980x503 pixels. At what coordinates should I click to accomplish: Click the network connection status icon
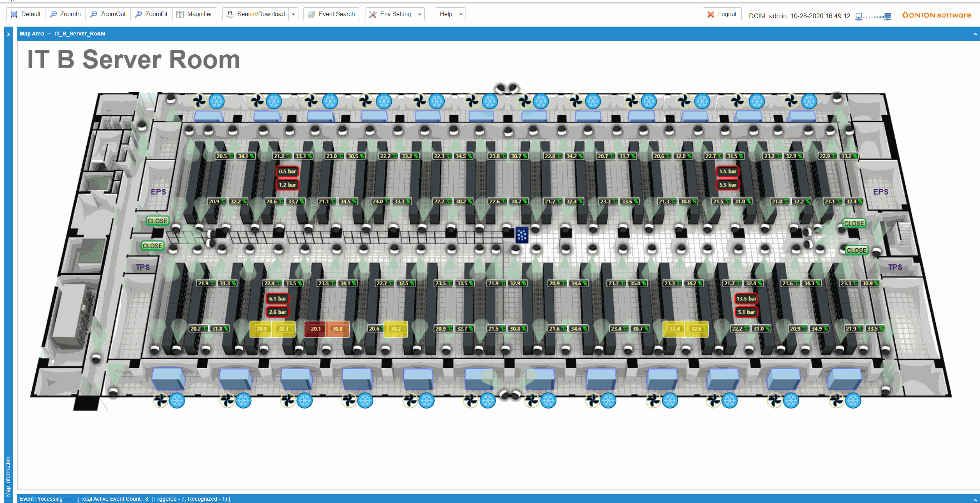point(873,16)
